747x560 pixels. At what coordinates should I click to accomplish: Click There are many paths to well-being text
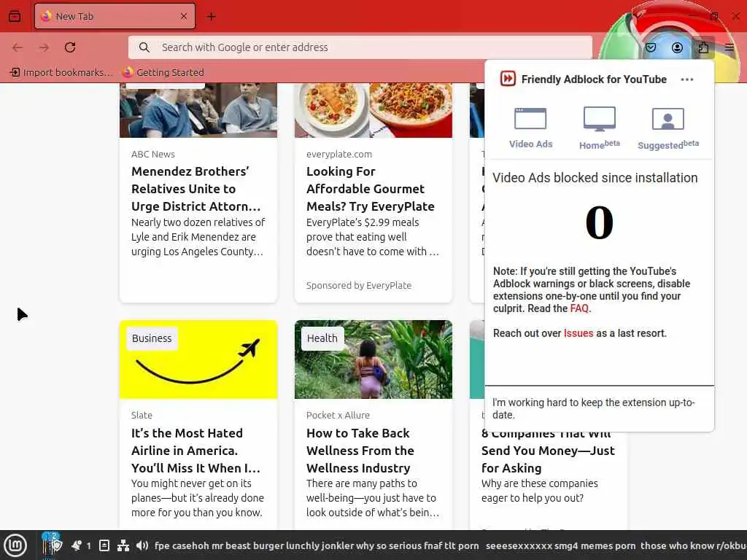click(372, 497)
